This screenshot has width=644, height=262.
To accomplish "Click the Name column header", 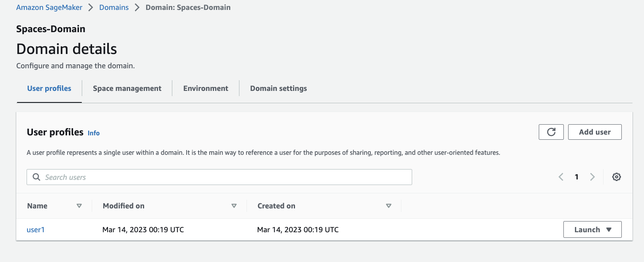I will [x=37, y=206].
